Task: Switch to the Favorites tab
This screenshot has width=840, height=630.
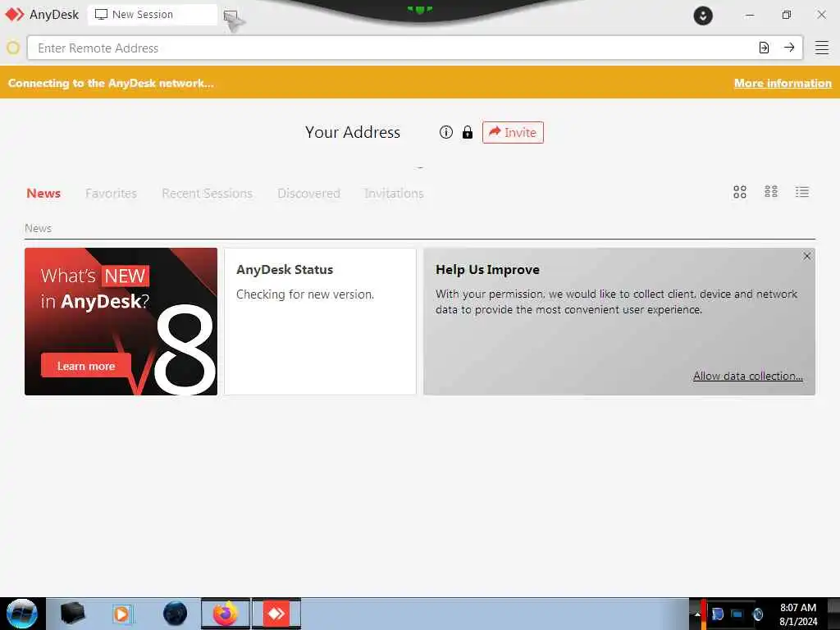Action: (111, 194)
